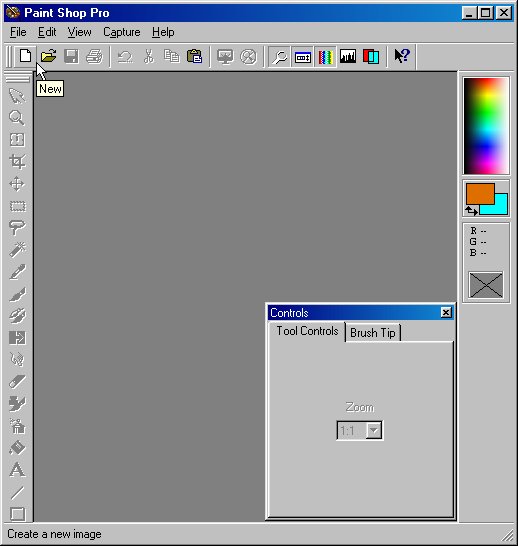Select the Color Replacer tool
The width and height of the screenshot is (518, 546).
click(x=17, y=338)
